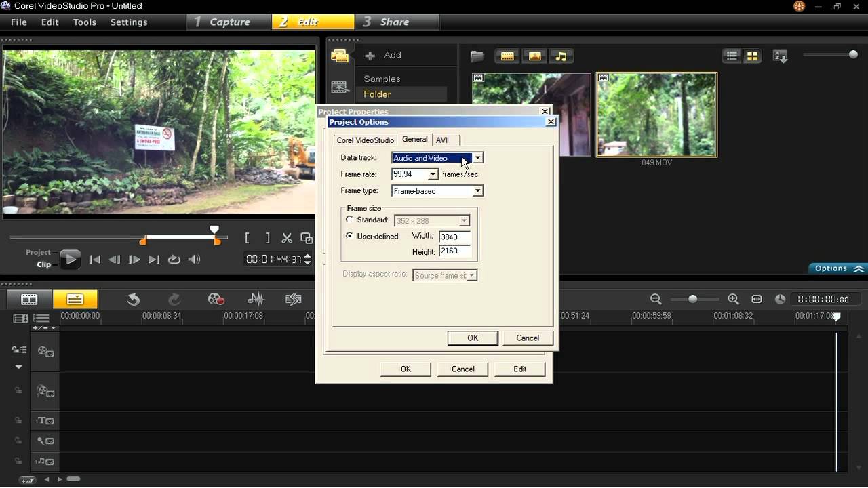Click the Enlarge preview window icon
868x488 pixels.
point(307,238)
